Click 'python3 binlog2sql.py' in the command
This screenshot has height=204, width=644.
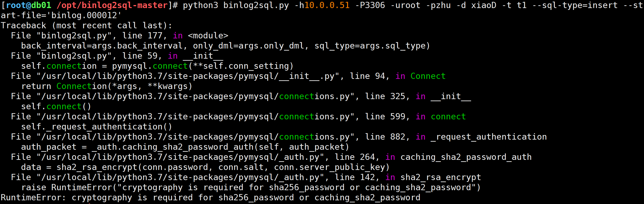236,5
